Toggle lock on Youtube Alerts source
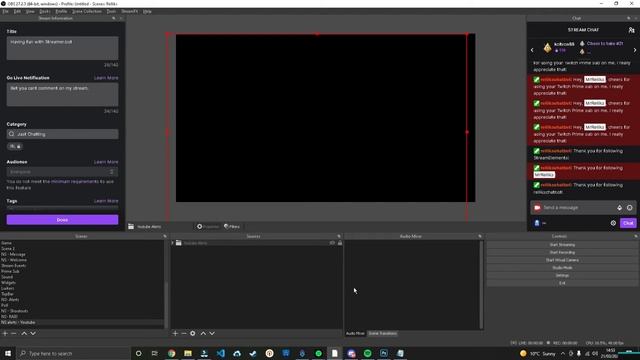This screenshot has height=360, width=640. point(340,243)
